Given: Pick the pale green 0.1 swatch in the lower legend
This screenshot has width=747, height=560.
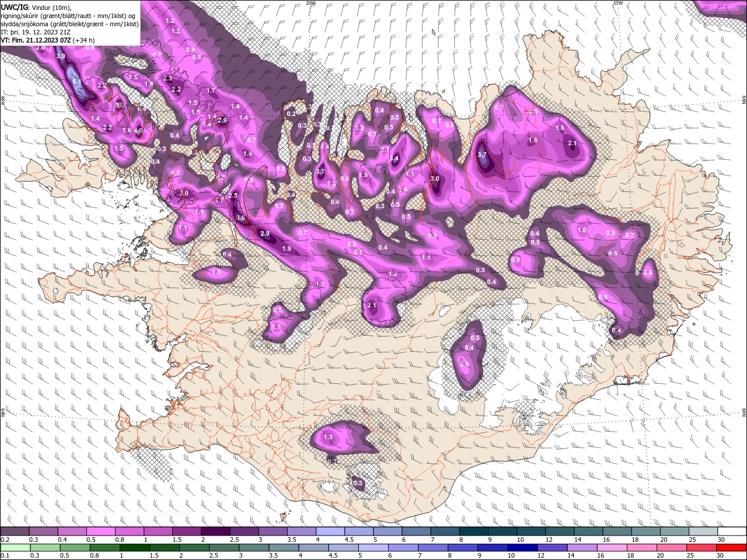Looking at the screenshot, I should [x=15, y=548].
